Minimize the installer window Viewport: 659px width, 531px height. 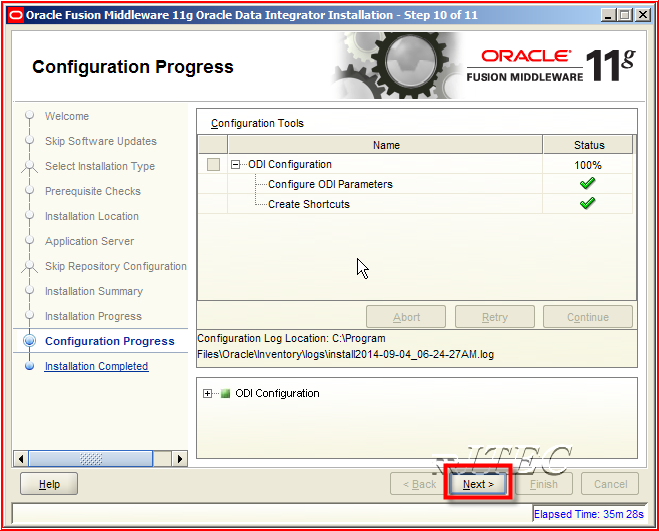pos(608,16)
